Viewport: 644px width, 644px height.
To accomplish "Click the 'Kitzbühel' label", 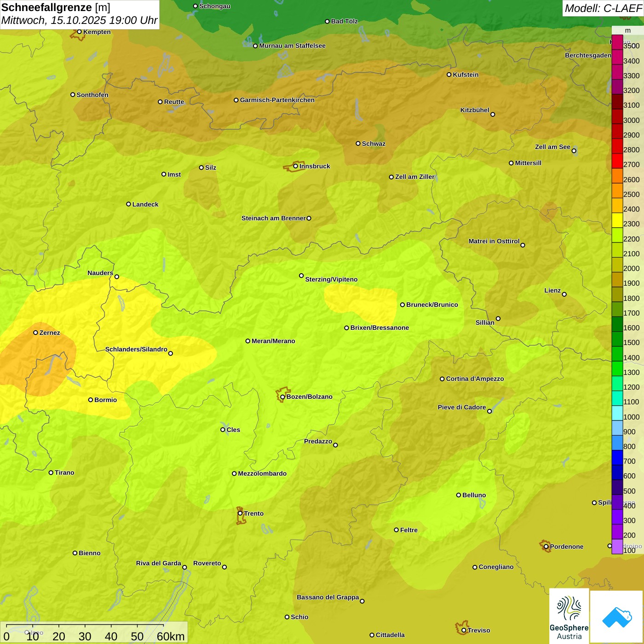I will pyautogui.click(x=475, y=110).
